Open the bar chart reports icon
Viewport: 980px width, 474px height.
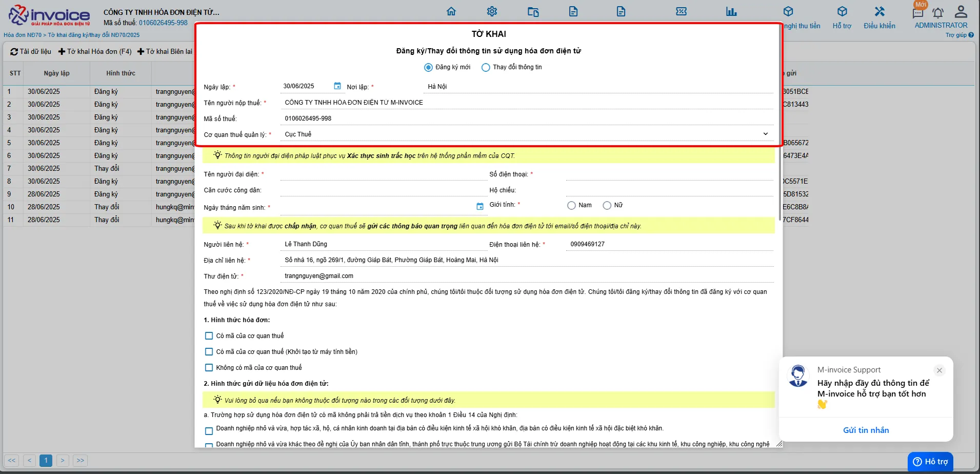[x=731, y=11]
